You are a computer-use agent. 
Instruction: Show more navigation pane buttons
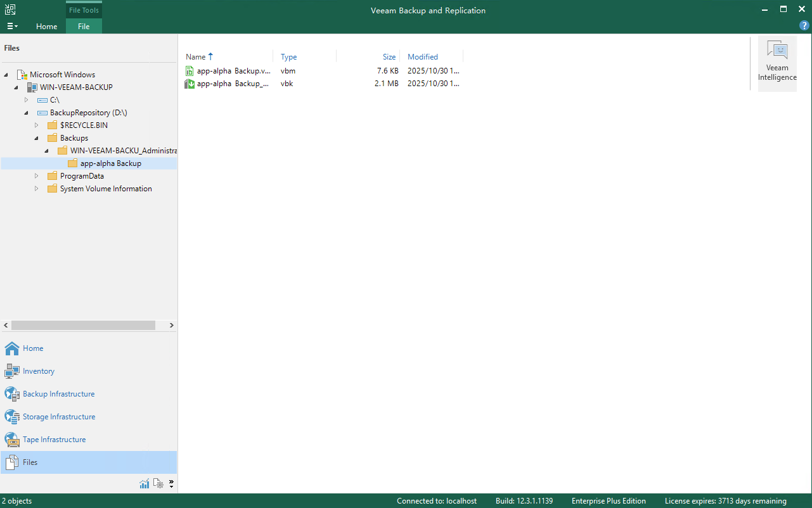(171, 484)
